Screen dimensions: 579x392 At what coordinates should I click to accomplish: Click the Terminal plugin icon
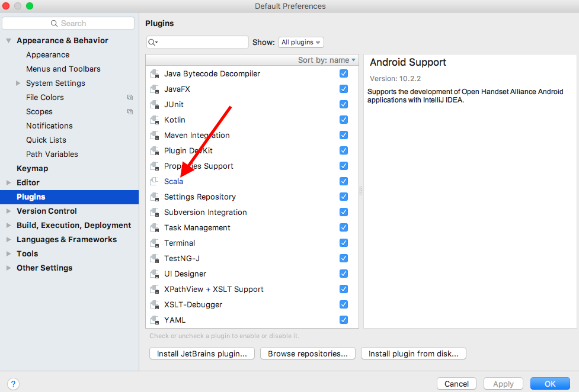point(154,243)
